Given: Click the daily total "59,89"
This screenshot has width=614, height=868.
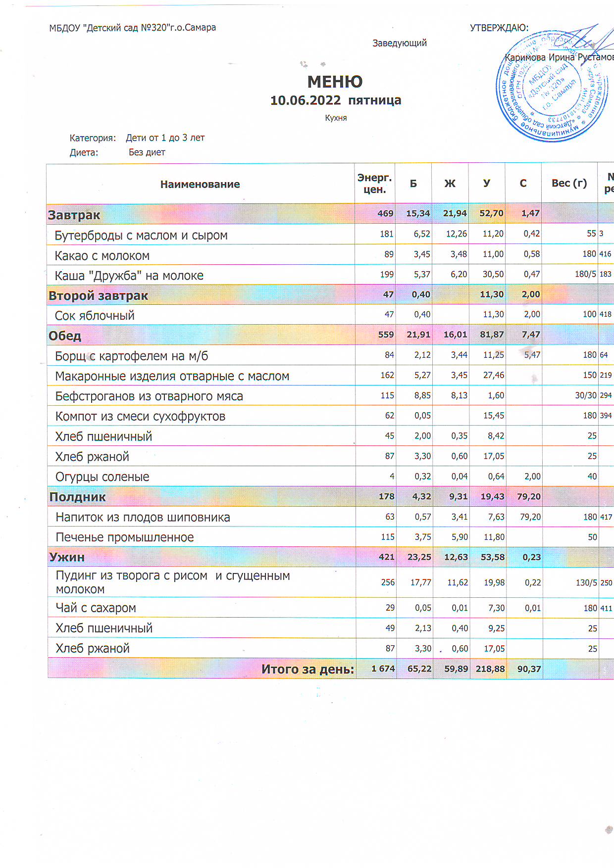Looking at the screenshot, I should point(456,669).
